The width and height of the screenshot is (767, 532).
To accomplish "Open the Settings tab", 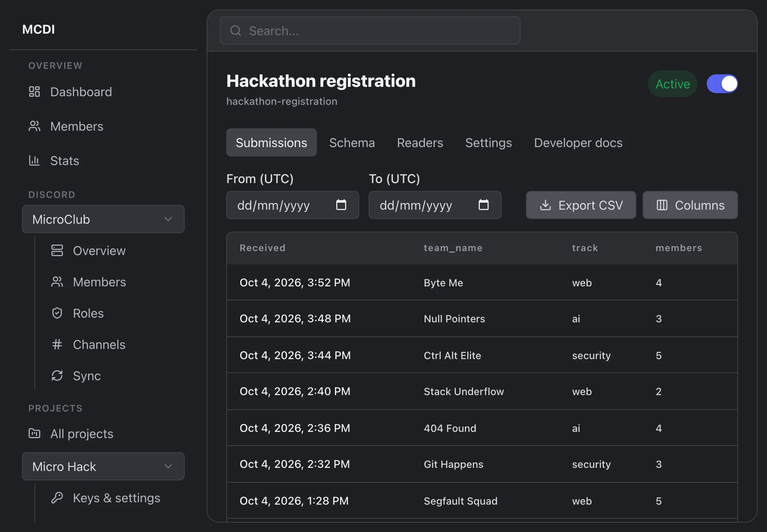I will tap(488, 142).
